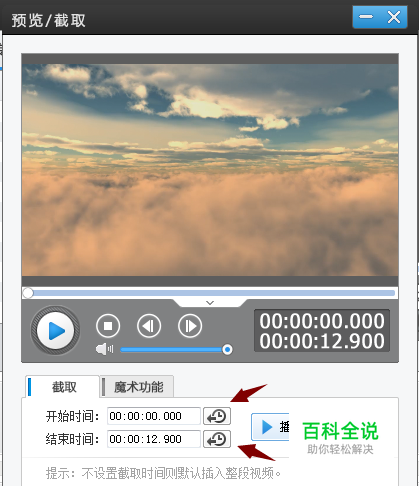Select the progress bar handle at start
This screenshot has height=486, width=419.
(28, 293)
